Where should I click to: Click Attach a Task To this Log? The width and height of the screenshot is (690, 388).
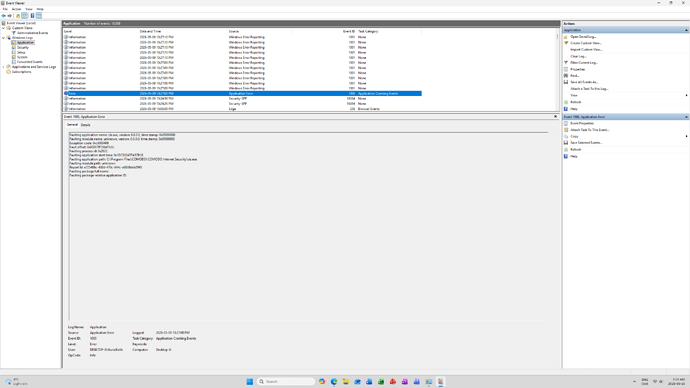click(x=589, y=89)
